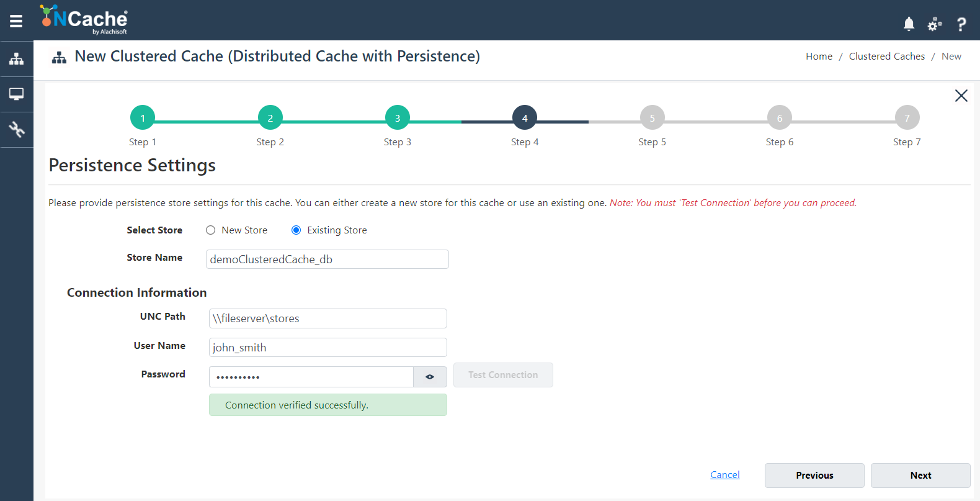Open clustered caches sidebar icon
This screenshot has width=980, height=501.
17,59
